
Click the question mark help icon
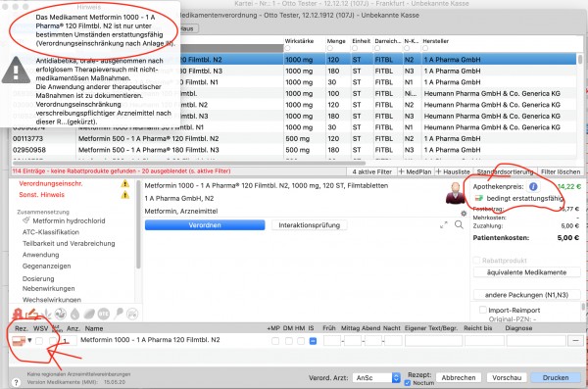point(16,382)
